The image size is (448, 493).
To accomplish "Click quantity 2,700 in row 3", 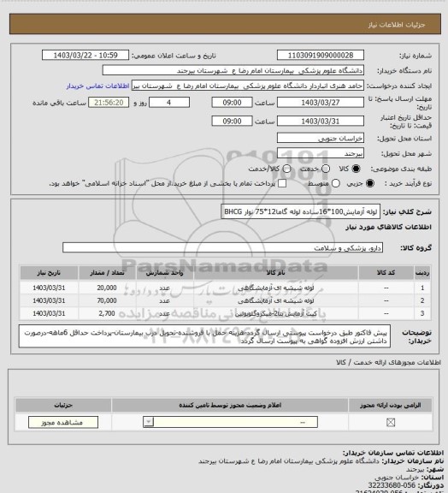I will click(107, 313).
